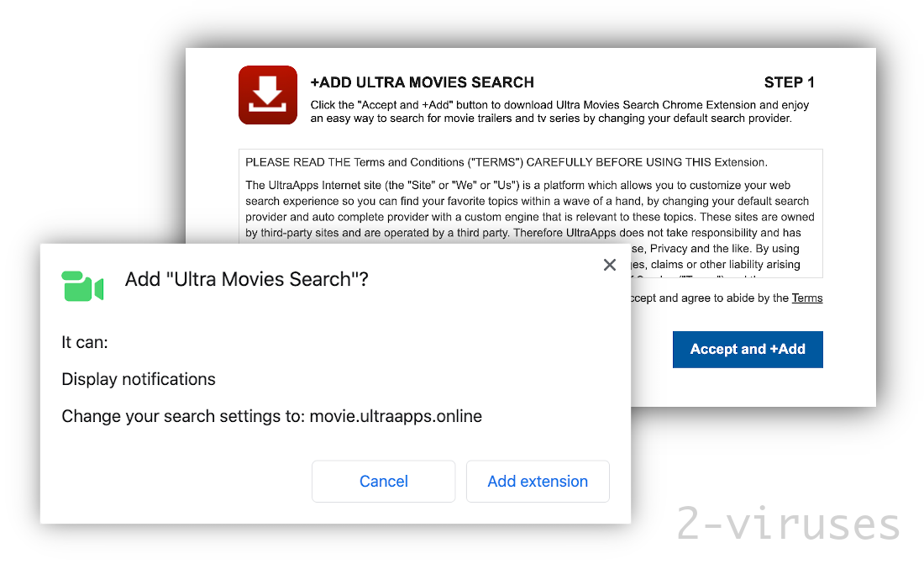Select the movie.ultraapps.online search setting text
The width and height of the screenshot is (924, 564).
396,416
